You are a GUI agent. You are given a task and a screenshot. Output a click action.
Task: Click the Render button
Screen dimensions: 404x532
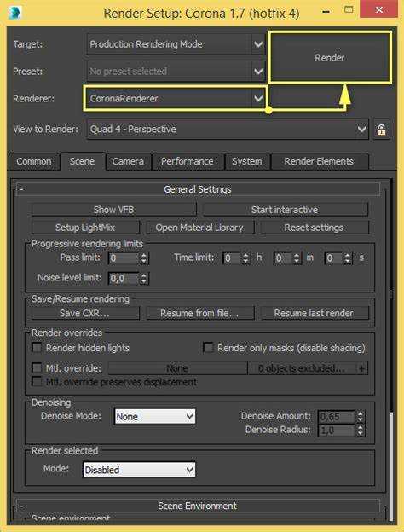(x=330, y=57)
